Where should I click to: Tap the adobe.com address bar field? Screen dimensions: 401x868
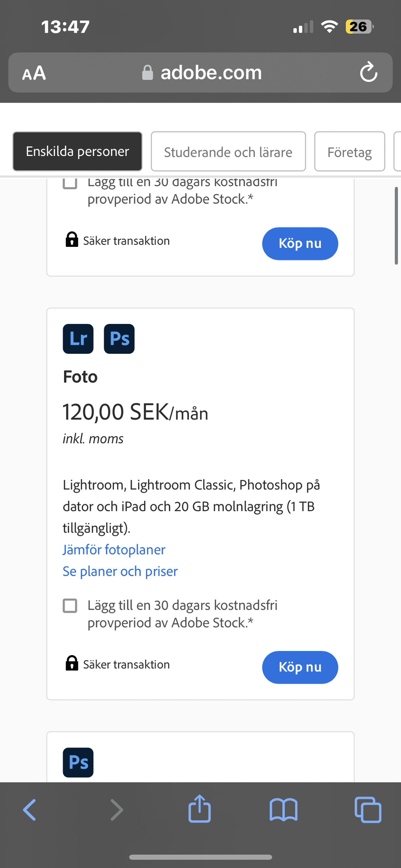pos(200,73)
